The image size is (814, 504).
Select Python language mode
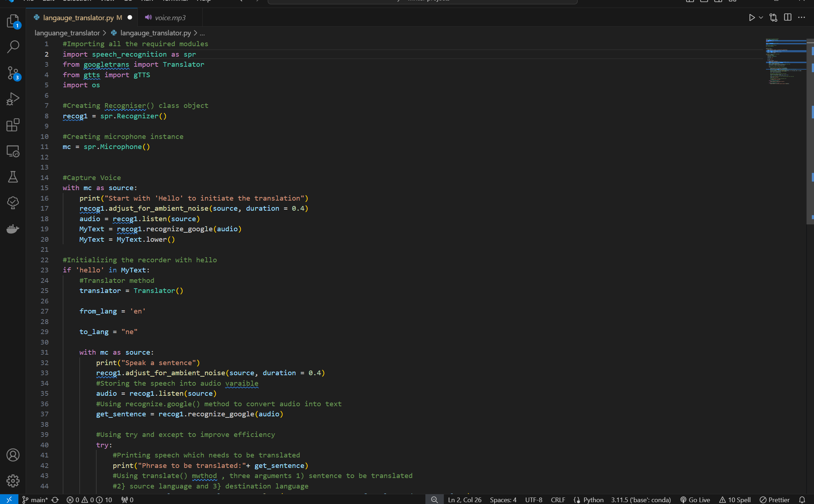pyautogui.click(x=593, y=500)
